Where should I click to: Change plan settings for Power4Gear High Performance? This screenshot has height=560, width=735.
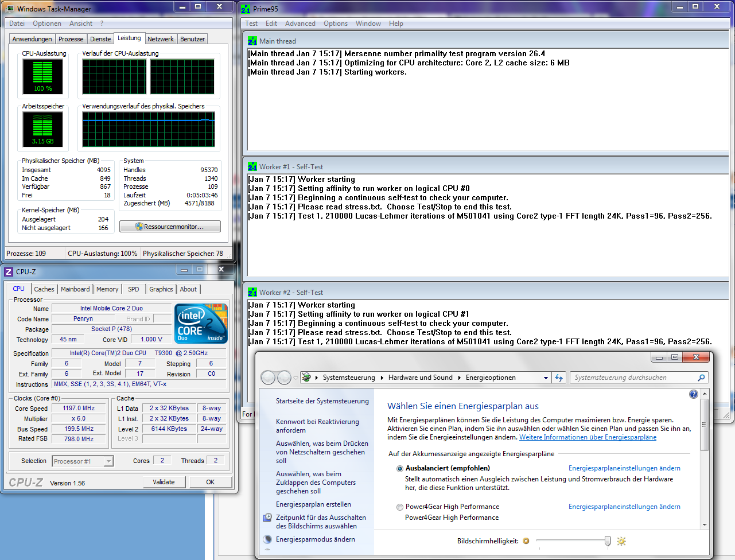[624, 507]
